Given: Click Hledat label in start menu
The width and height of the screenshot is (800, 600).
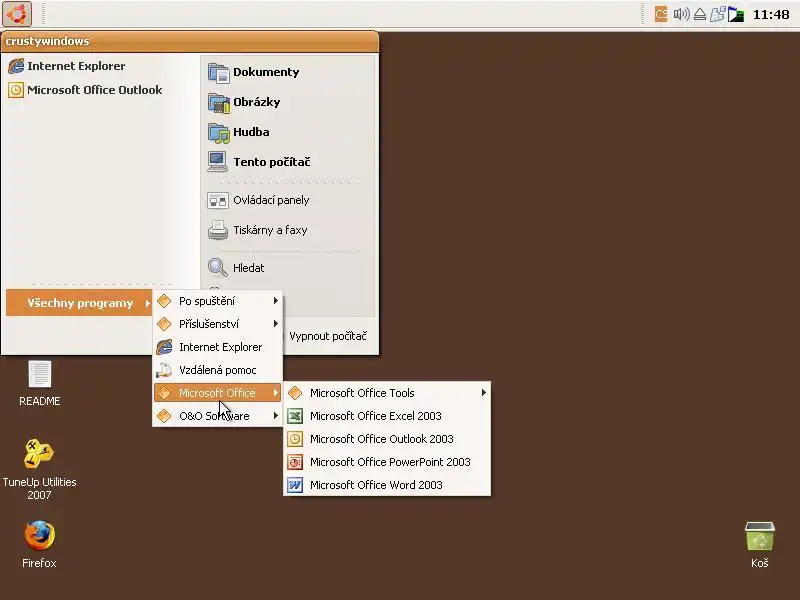Looking at the screenshot, I should (248, 268).
